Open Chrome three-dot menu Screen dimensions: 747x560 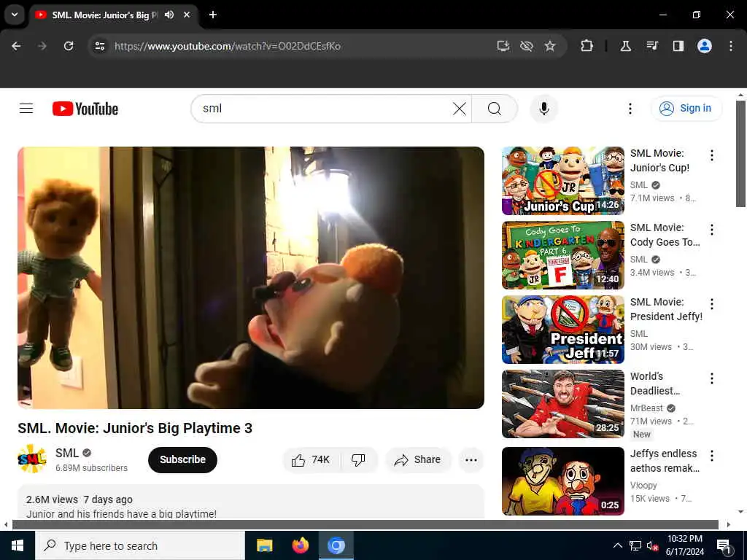click(x=731, y=46)
